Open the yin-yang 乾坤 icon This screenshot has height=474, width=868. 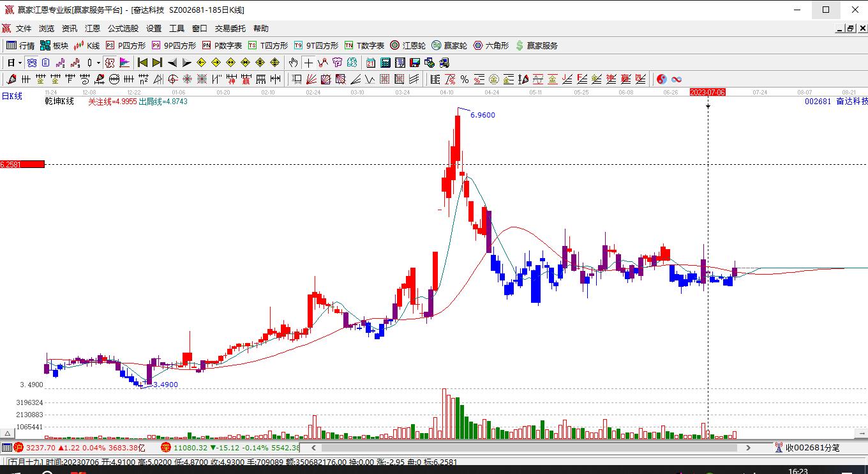click(662, 79)
